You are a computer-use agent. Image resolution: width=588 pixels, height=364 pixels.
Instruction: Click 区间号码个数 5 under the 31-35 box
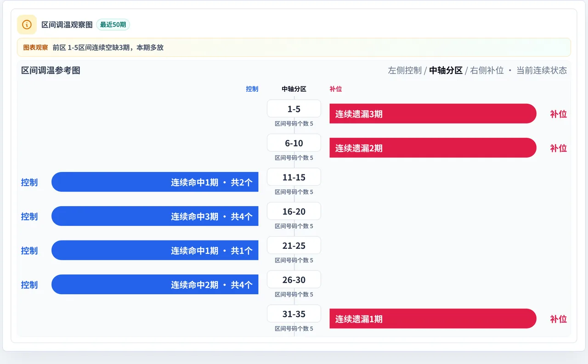coord(294,329)
